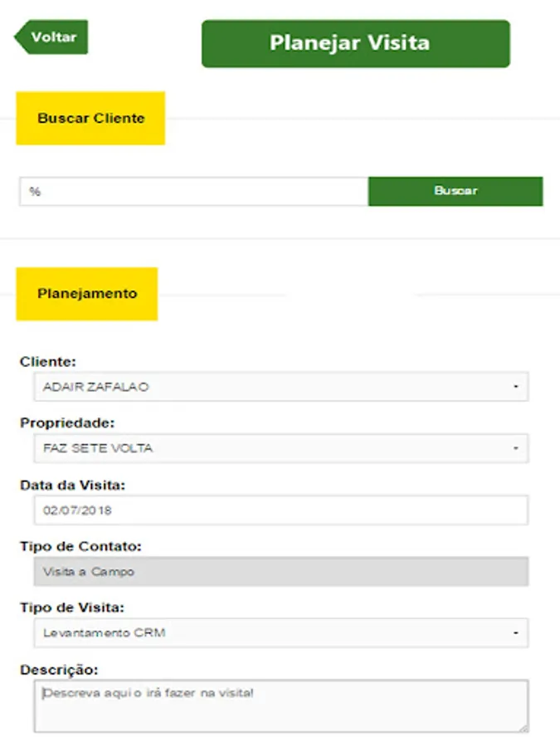Go back using the Voltar arrow button

51,37
